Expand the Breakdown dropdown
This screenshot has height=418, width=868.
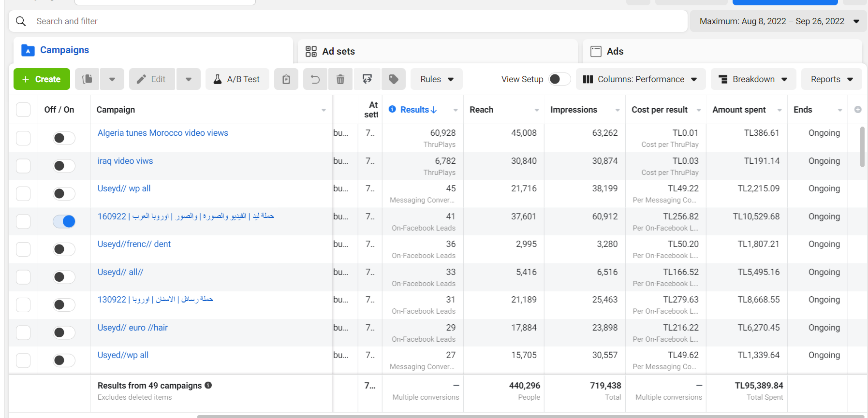point(753,79)
